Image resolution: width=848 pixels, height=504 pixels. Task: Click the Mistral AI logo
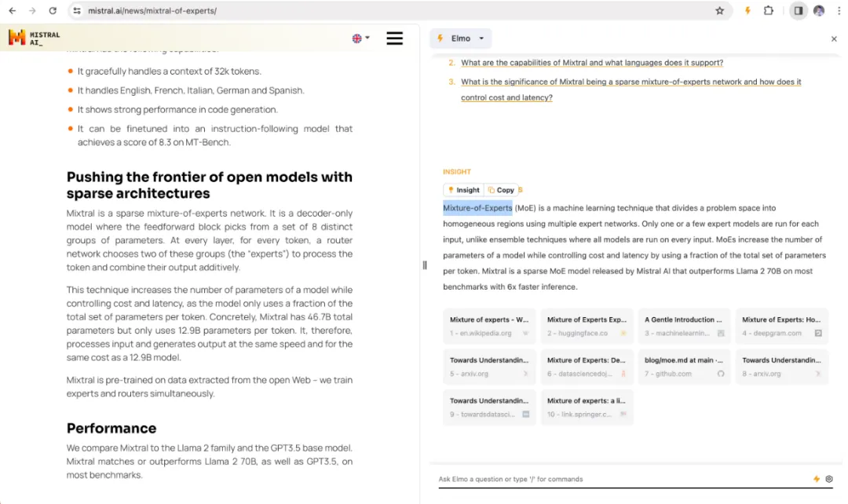[x=34, y=38]
